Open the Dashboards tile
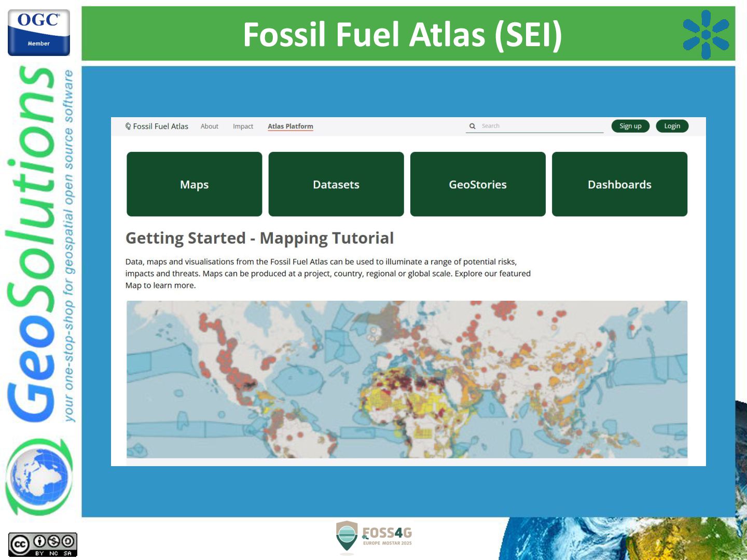This screenshot has height=560, width=747. click(x=619, y=184)
